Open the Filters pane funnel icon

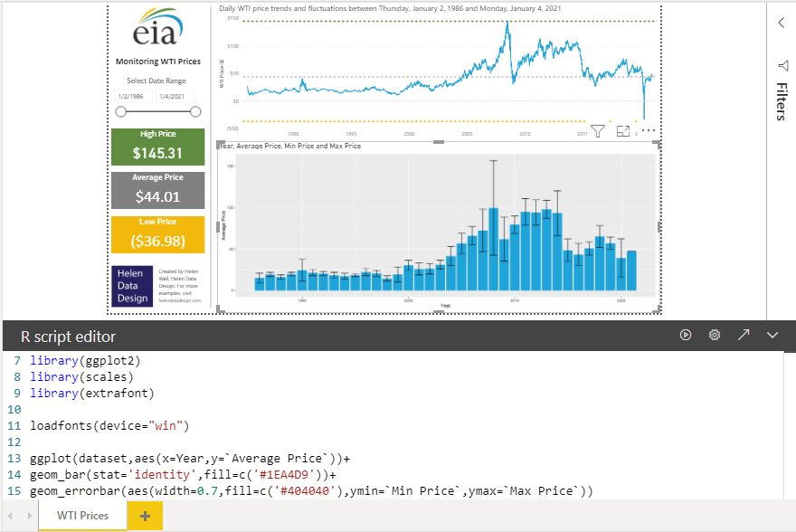tap(783, 65)
